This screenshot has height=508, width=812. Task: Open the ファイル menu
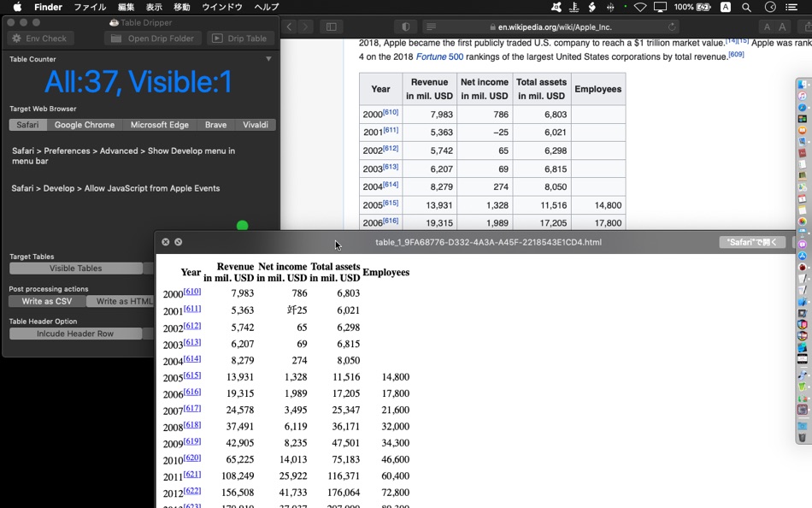90,7
